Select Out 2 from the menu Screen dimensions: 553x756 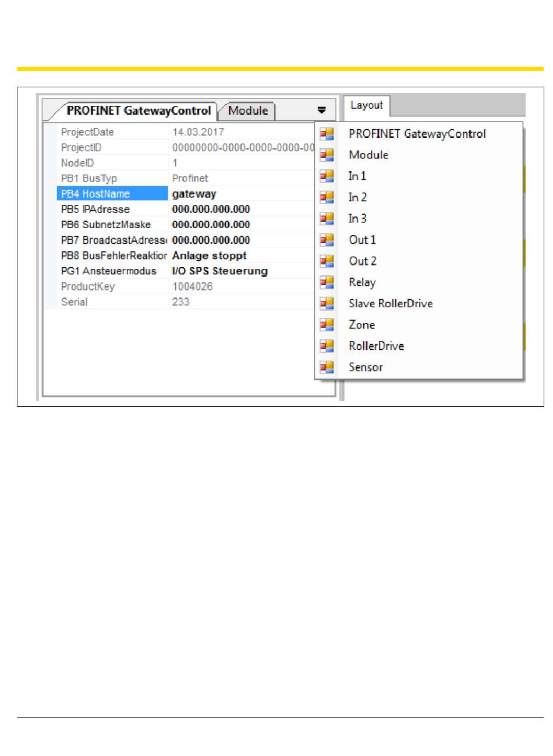[363, 261]
